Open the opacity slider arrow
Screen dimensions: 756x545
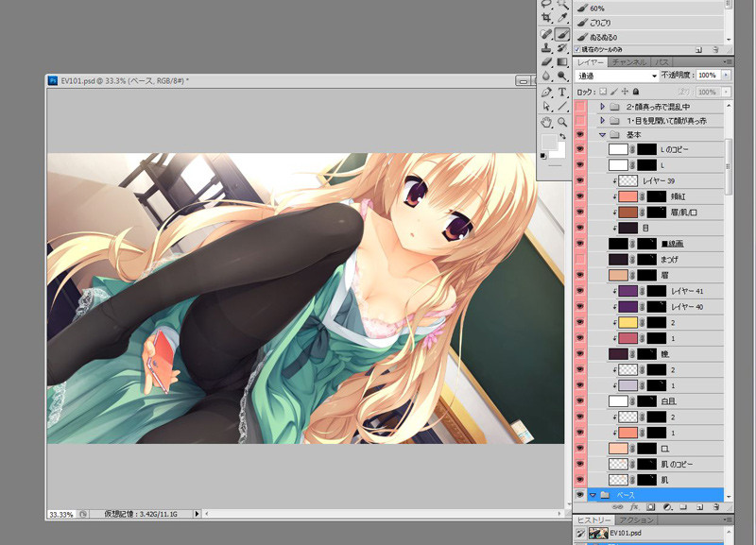pos(726,76)
